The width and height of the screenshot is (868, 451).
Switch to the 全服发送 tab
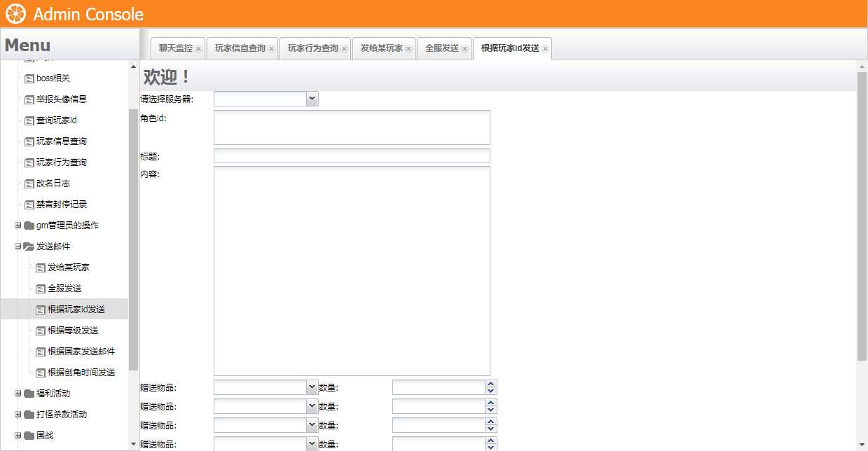[x=441, y=48]
